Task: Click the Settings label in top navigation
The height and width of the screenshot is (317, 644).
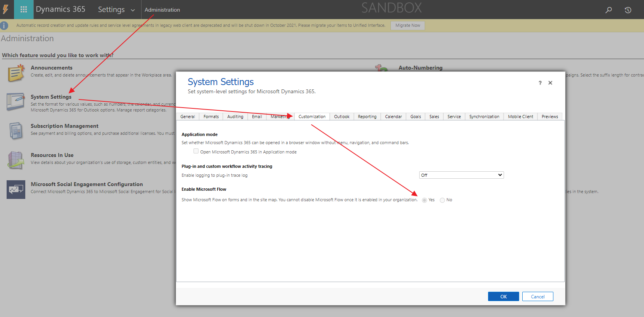Action: [111, 9]
